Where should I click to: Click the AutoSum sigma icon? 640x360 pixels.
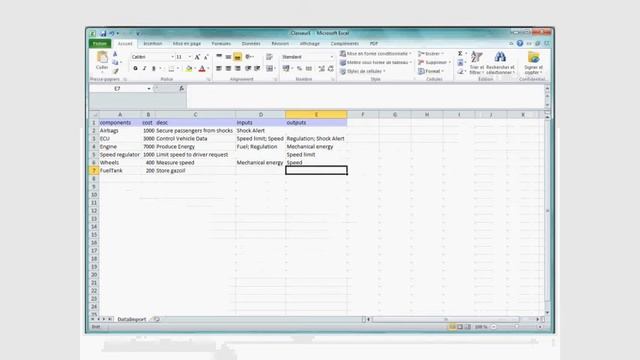(460, 54)
